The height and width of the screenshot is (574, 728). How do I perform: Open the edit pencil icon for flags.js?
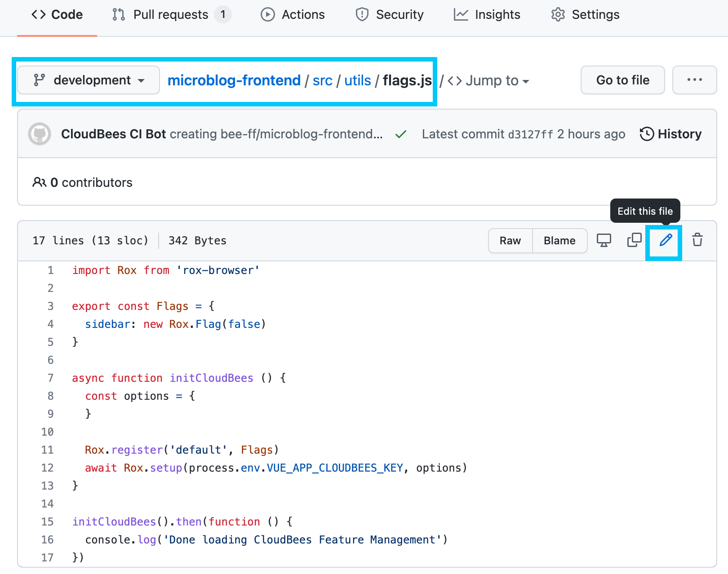point(664,241)
